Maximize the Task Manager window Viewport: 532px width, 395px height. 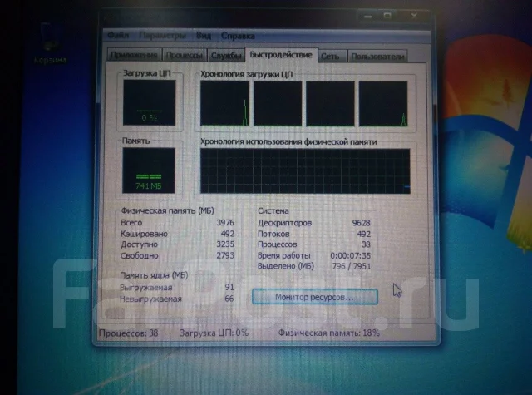pos(387,15)
